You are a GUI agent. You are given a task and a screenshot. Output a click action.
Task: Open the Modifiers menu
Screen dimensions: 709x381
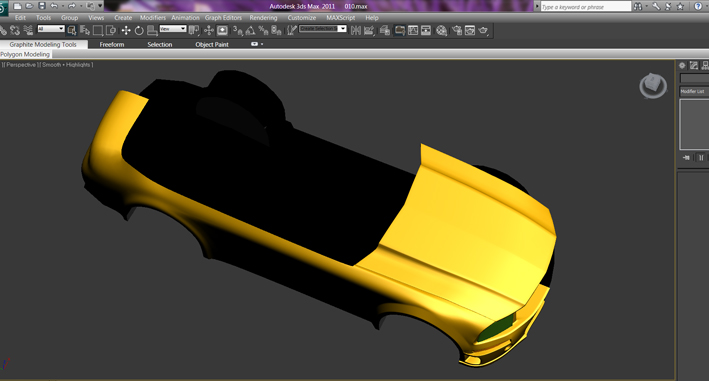click(x=153, y=18)
